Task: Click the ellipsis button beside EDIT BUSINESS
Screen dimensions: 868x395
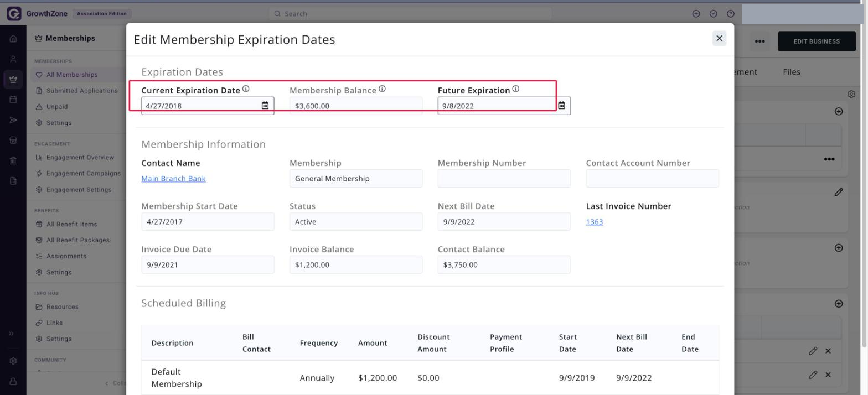Action: 759,41
